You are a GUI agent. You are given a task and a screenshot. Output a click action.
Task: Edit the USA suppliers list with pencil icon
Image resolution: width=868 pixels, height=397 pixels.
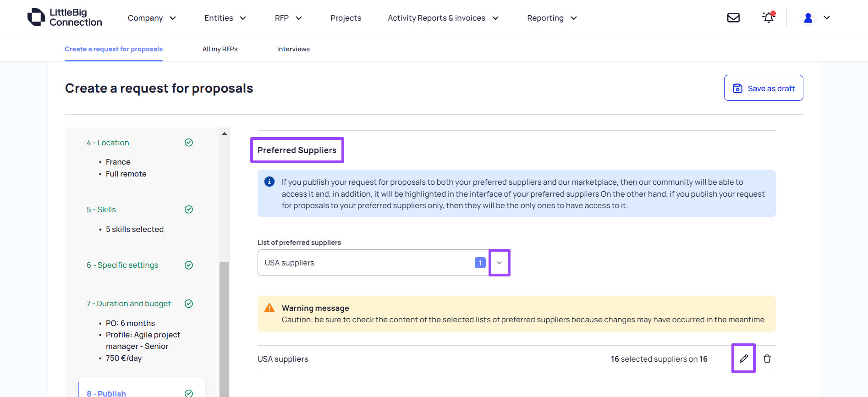[743, 358]
